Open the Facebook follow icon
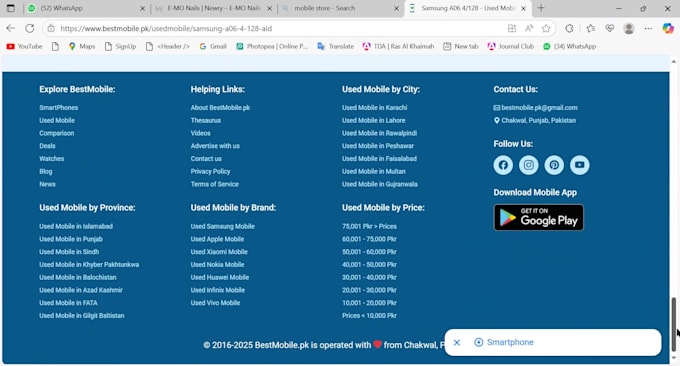 point(503,165)
